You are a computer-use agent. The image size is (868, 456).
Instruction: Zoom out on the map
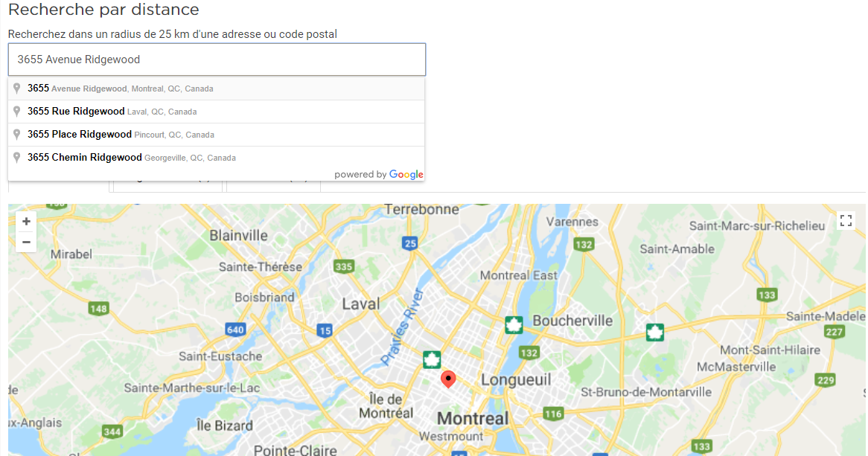[x=26, y=242]
